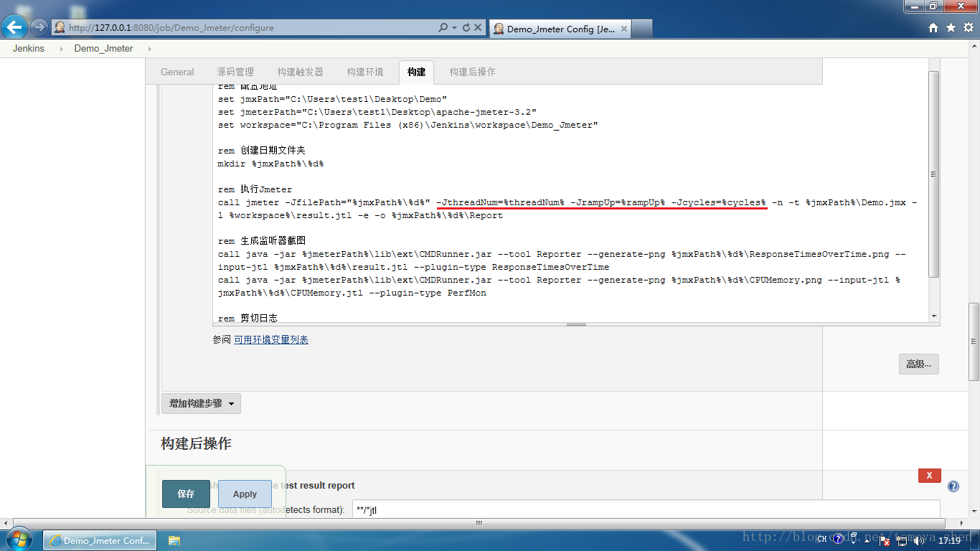
Task: Select the Demo_Jmeter Config browser tab
Action: (x=560, y=29)
